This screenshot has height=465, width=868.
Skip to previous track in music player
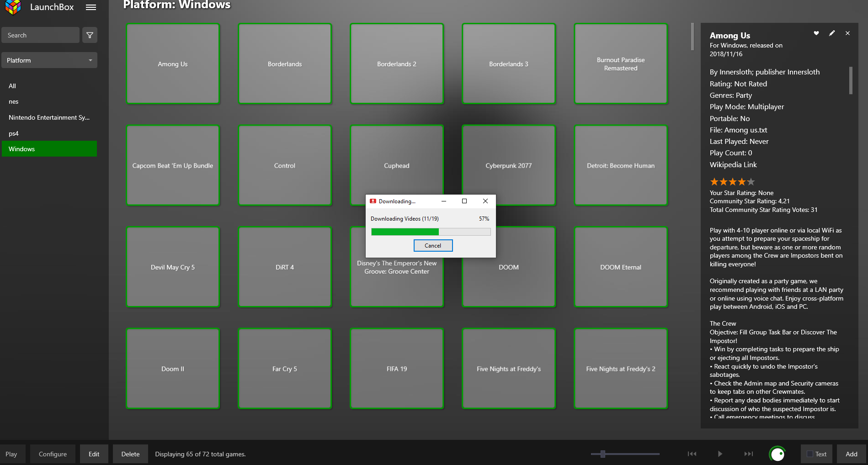coord(692,454)
